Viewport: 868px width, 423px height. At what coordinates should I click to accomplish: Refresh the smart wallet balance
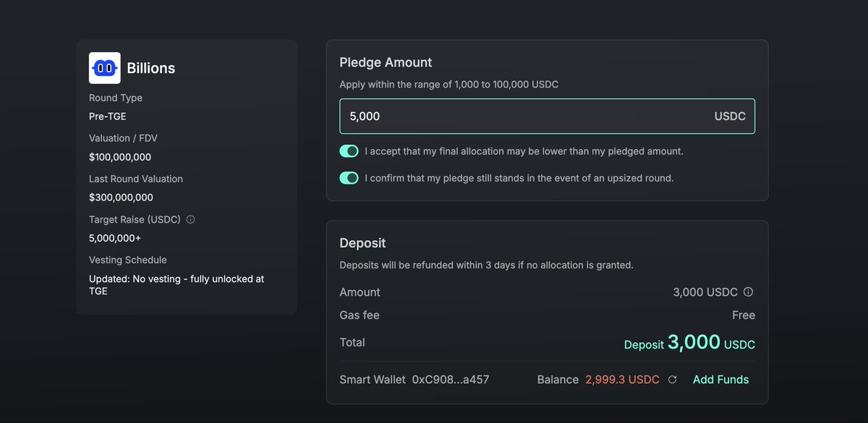(x=672, y=380)
